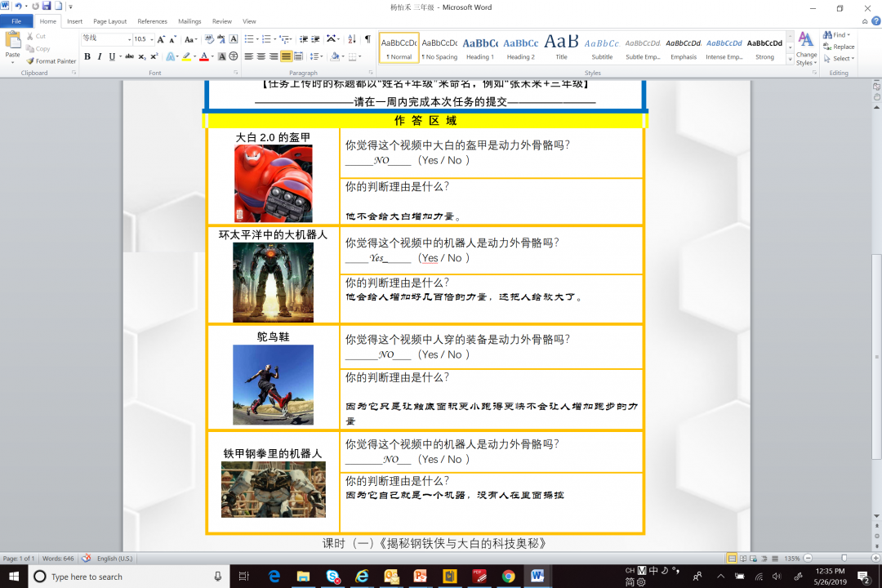Open the numbering list dropdown
This screenshot has width=882, height=588.
(x=274, y=39)
